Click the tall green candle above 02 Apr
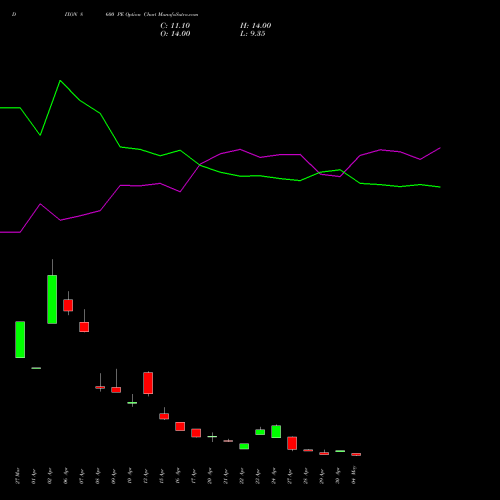The image size is (500, 500). [x=52, y=299]
